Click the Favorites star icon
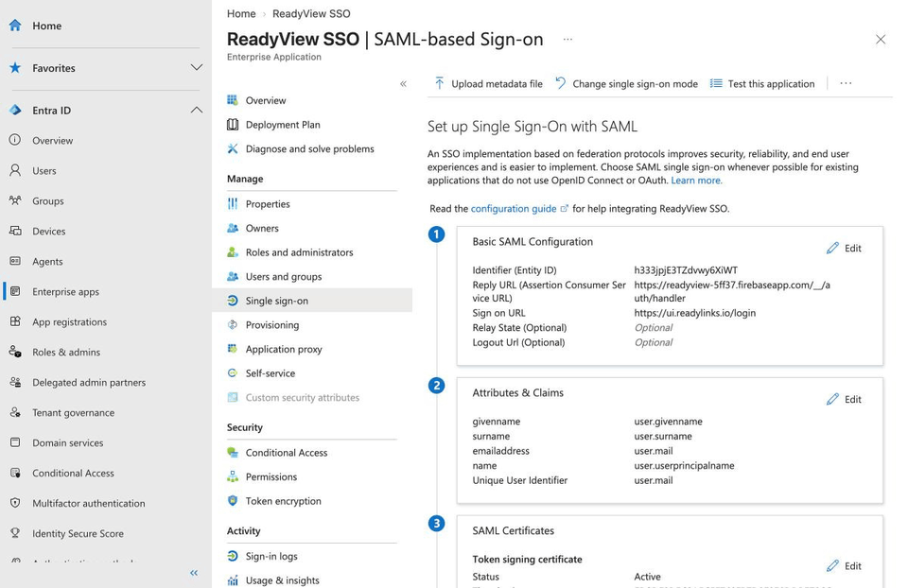Screen dimensions: 908x588 [x=16, y=68]
